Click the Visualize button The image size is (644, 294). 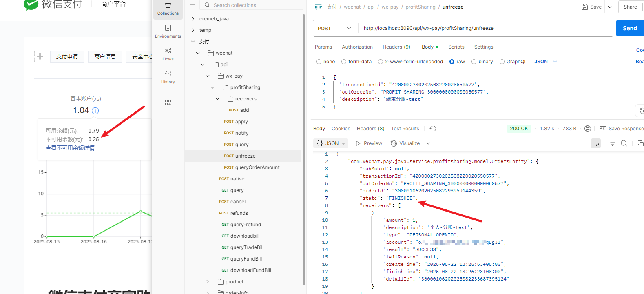(x=405, y=143)
